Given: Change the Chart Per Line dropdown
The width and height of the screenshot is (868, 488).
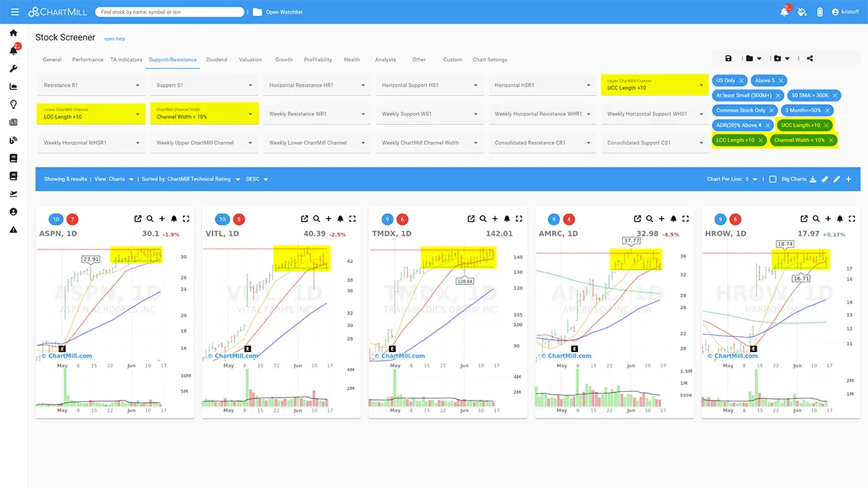Looking at the screenshot, I should pos(733,179).
